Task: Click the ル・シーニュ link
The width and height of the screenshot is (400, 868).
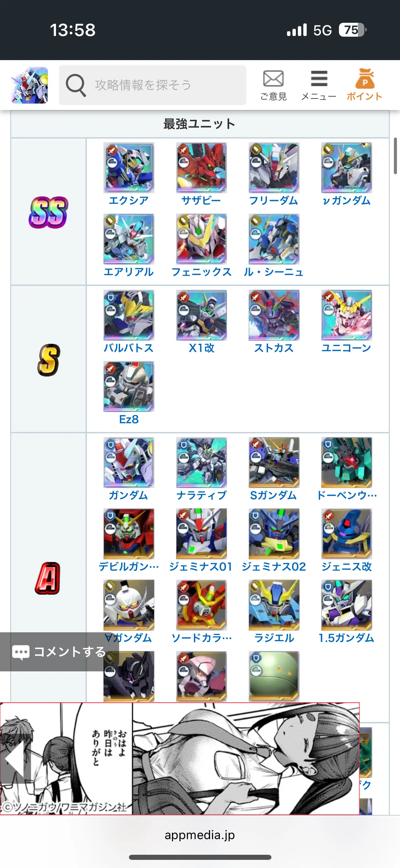Action: [x=274, y=272]
